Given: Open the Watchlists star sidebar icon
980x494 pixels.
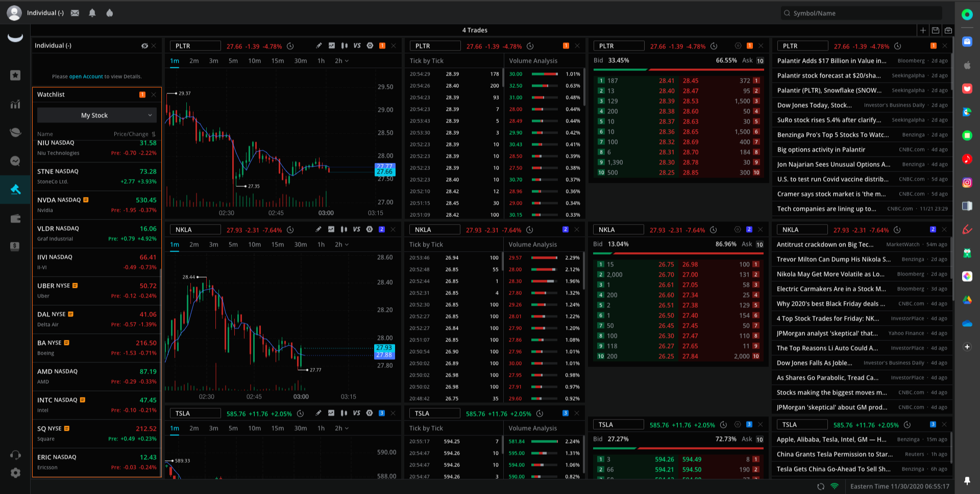Looking at the screenshot, I should 15,75.
